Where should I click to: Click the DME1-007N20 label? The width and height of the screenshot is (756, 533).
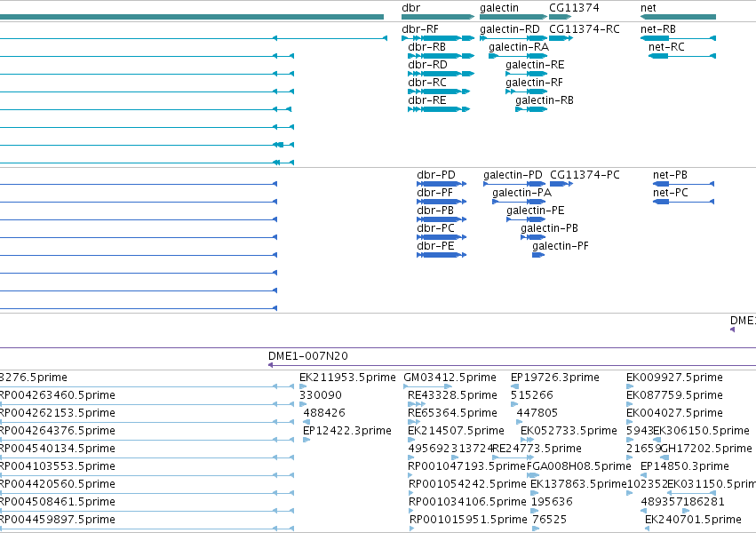(x=308, y=356)
